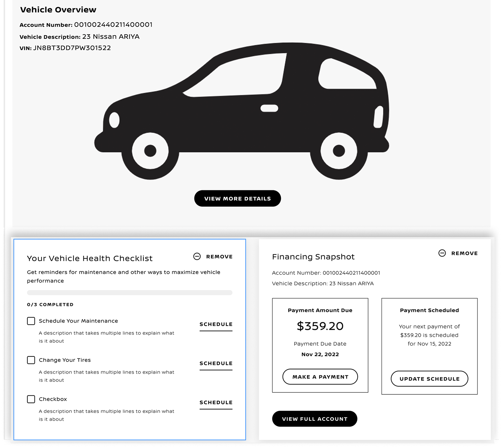Click the Vehicle Overview heading

[x=58, y=9]
